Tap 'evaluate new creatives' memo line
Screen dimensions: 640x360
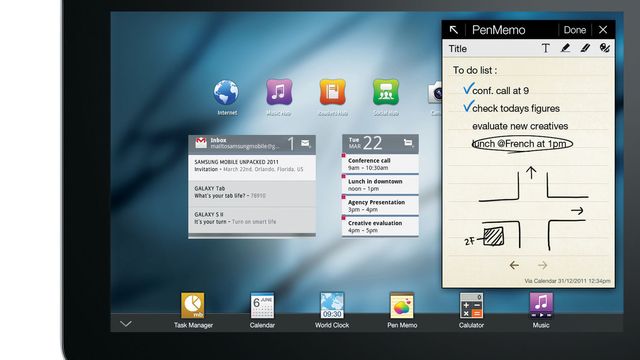tap(520, 126)
